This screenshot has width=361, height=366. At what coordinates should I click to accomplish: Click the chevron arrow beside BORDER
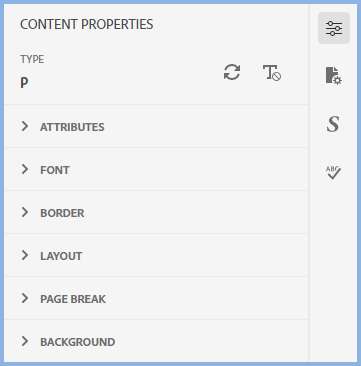(x=25, y=212)
